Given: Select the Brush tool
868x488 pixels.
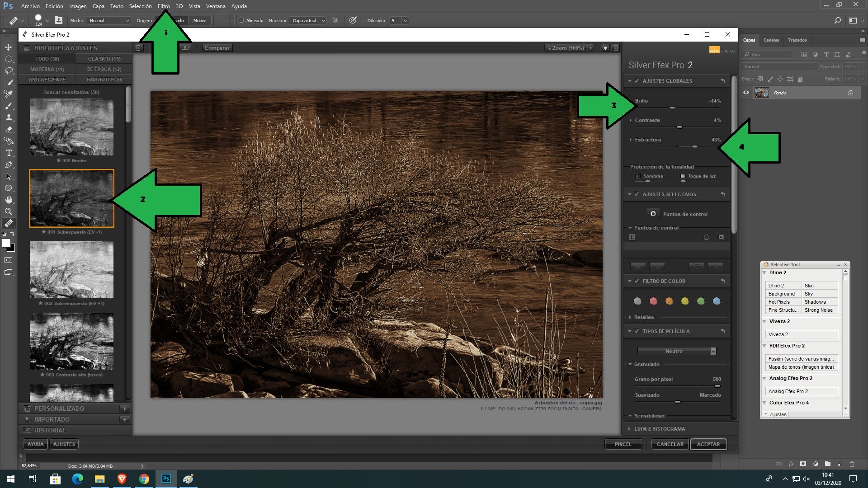Looking at the screenshot, I should 9,106.
